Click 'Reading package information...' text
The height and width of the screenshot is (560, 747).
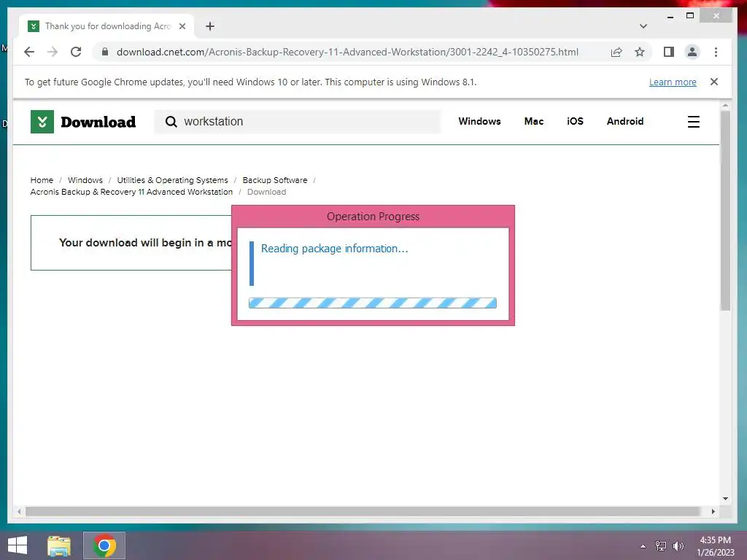pos(334,249)
